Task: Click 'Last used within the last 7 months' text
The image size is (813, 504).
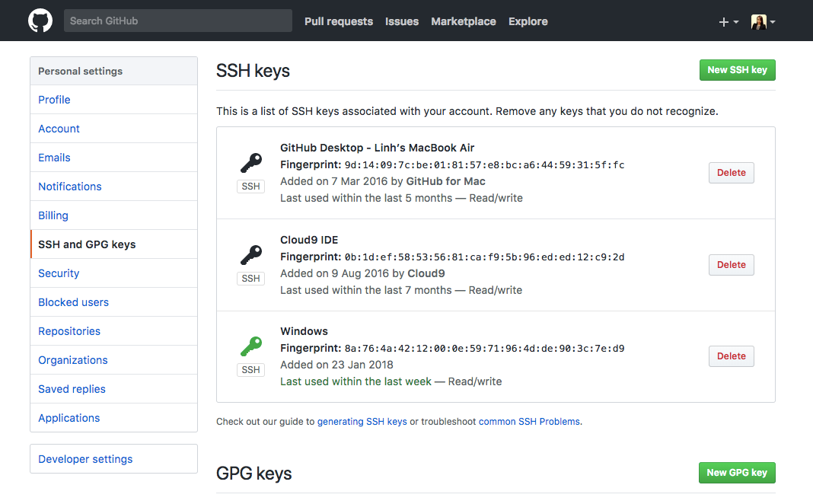Action: pyautogui.click(x=366, y=290)
